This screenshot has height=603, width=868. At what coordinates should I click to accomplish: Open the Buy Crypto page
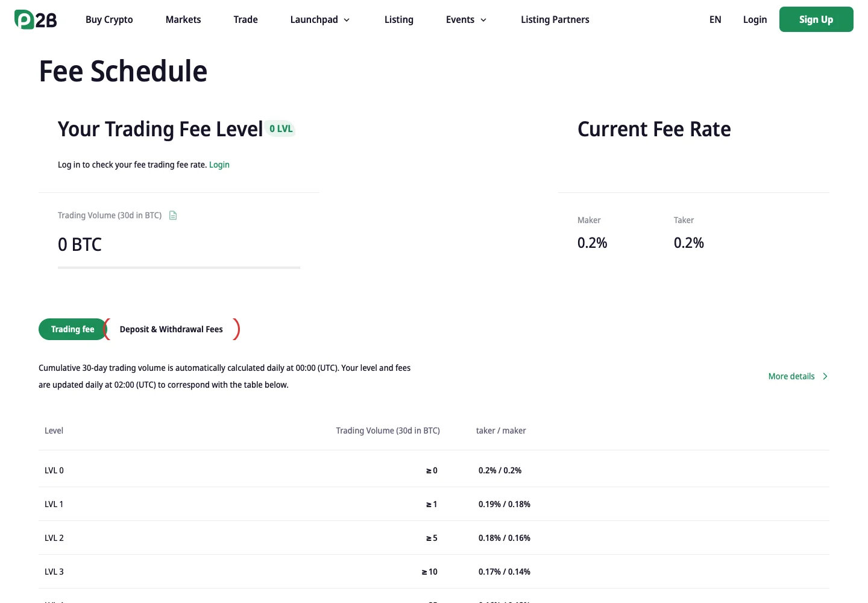coord(109,19)
